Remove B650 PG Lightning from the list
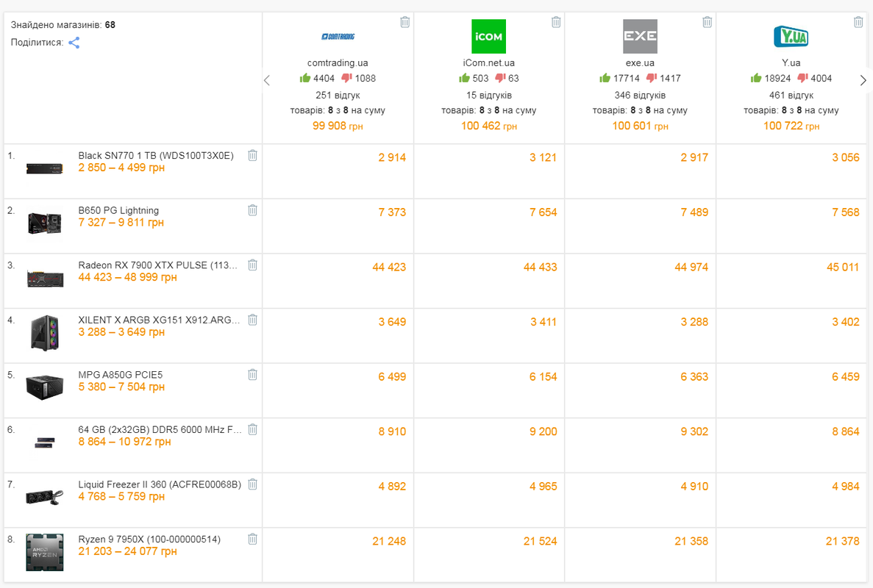The width and height of the screenshot is (873, 588). pyautogui.click(x=252, y=210)
